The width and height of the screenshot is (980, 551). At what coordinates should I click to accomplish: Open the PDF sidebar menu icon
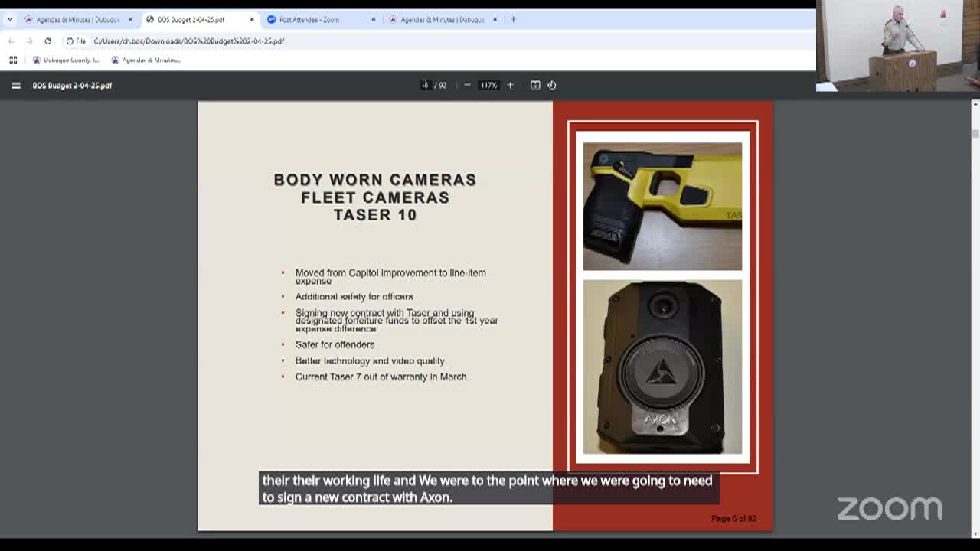pos(16,85)
